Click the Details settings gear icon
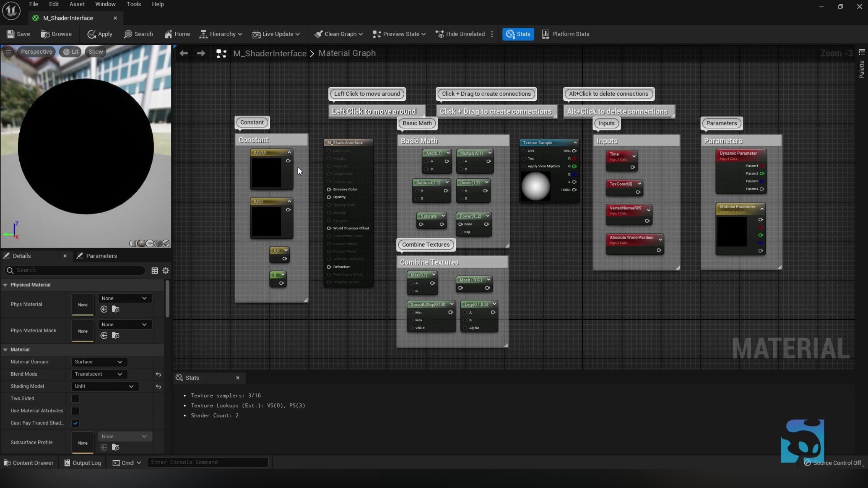Screen dimensions: 868x488 pyautogui.click(x=166, y=270)
